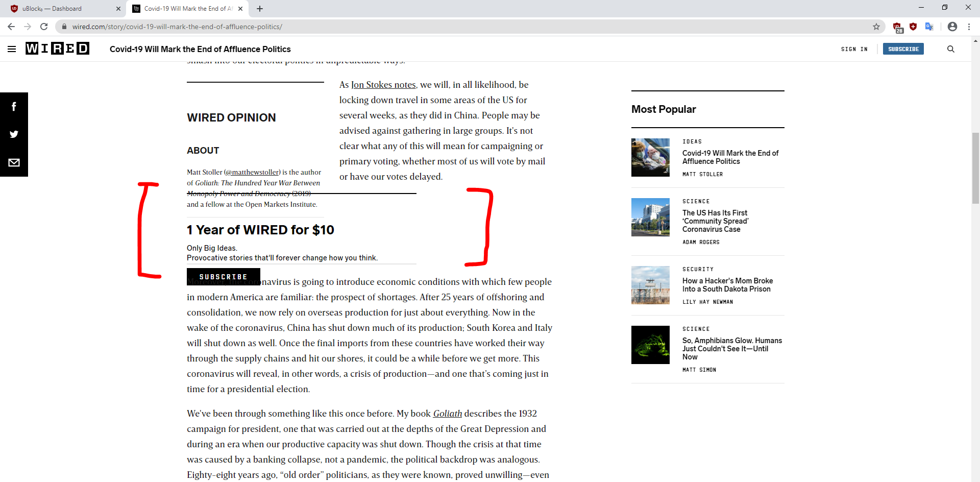Click the SUBSCRIBE button in the header

pos(903,49)
